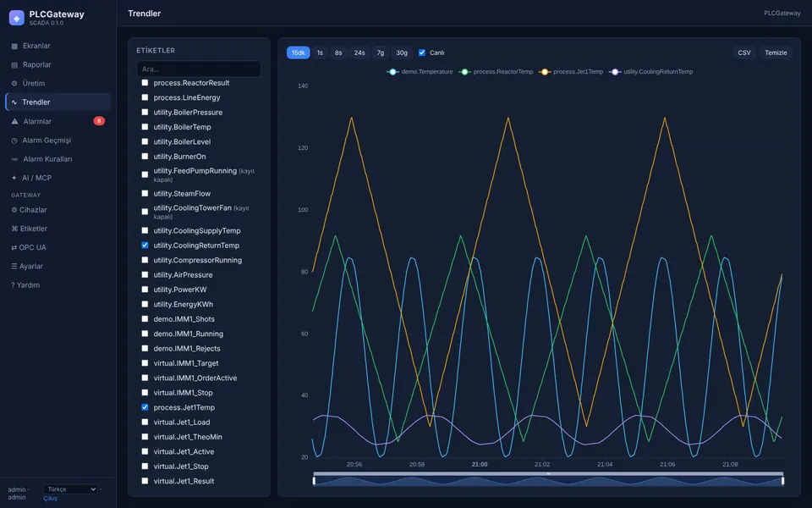
Task: Select the 7g time range
Action: coord(381,52)
